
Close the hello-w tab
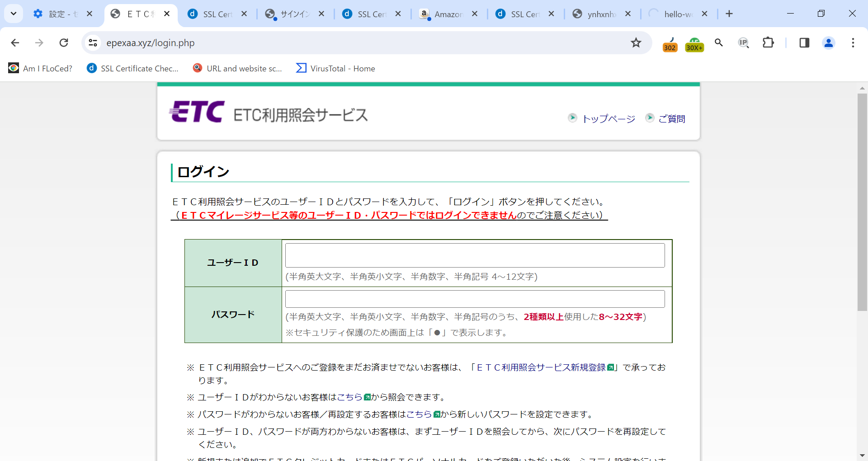click(x=704, y=14)
